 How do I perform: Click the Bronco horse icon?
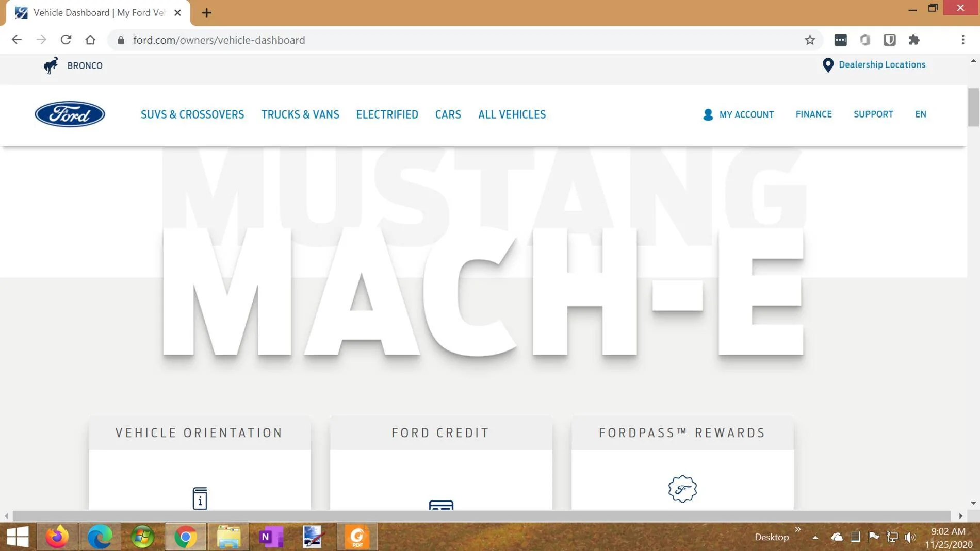(51, 65)
